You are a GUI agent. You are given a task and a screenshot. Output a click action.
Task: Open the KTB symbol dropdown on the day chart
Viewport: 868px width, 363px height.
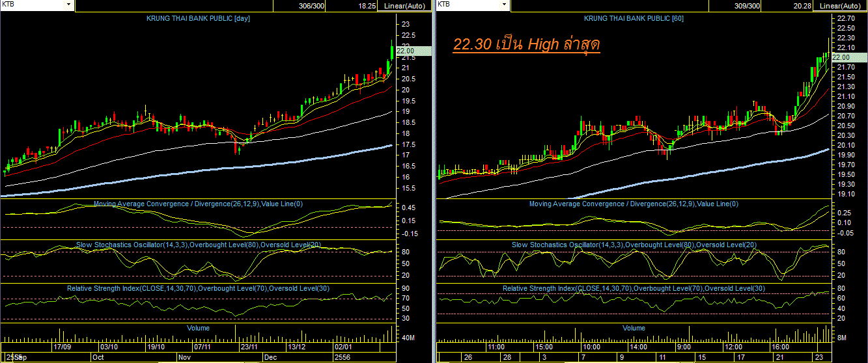pos(69,5)
